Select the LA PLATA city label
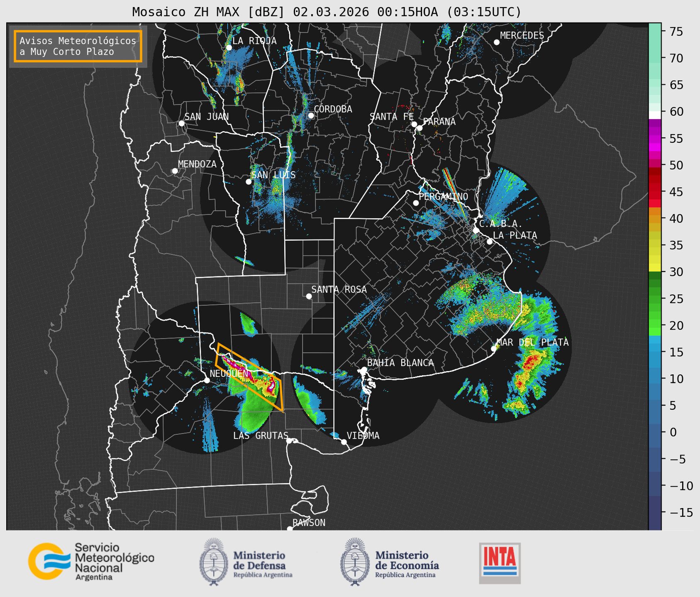Screen dimensions: 700x597 pos(515,235)
